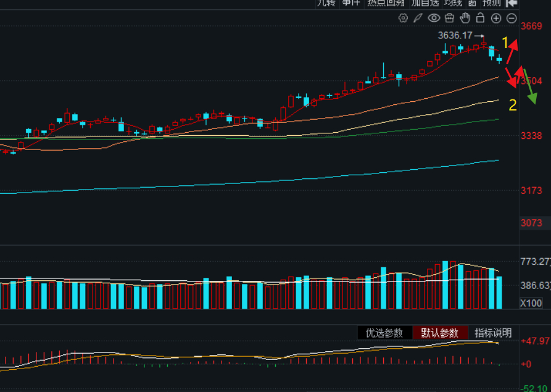The image size is (551, 392).
Task: Toggle the eye visibility icon
Action: [434, 18]
